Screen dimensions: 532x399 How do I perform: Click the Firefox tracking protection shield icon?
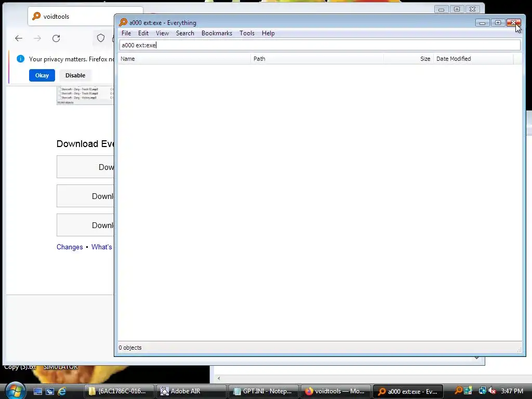(101, 38)
